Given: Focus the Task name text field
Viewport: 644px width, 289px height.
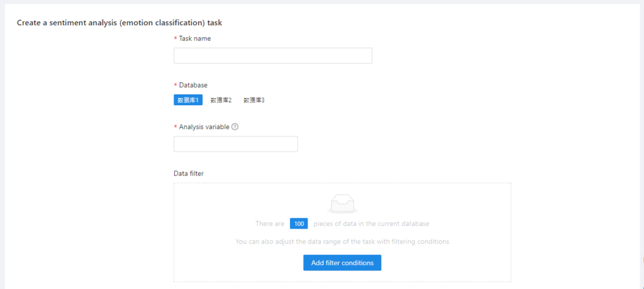Looking at the screenshot, I should (272, 55).
